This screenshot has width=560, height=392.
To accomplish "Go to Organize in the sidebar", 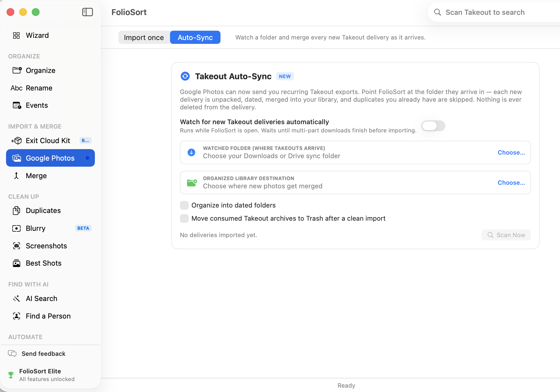I will pyautogui.click(x=50, y=70).
